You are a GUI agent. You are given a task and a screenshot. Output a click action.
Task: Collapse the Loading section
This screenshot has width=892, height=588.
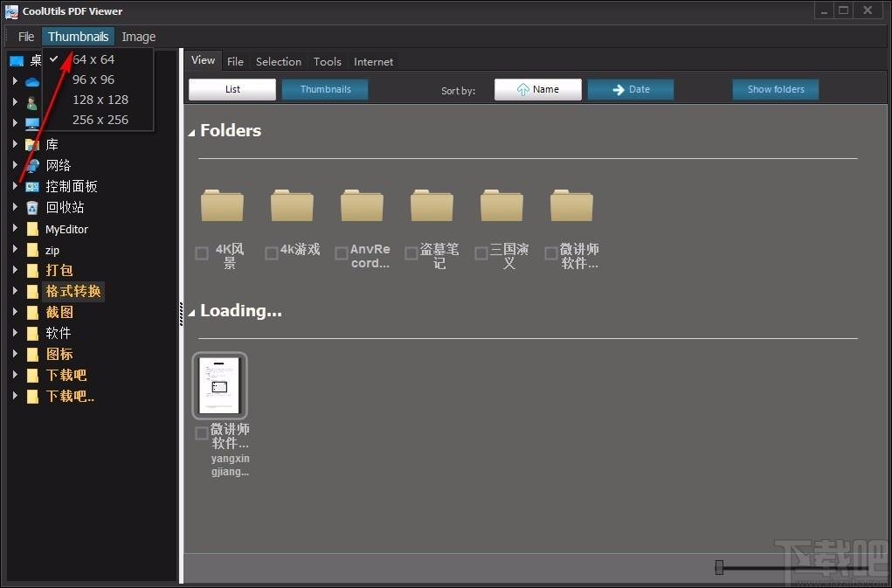191,312
